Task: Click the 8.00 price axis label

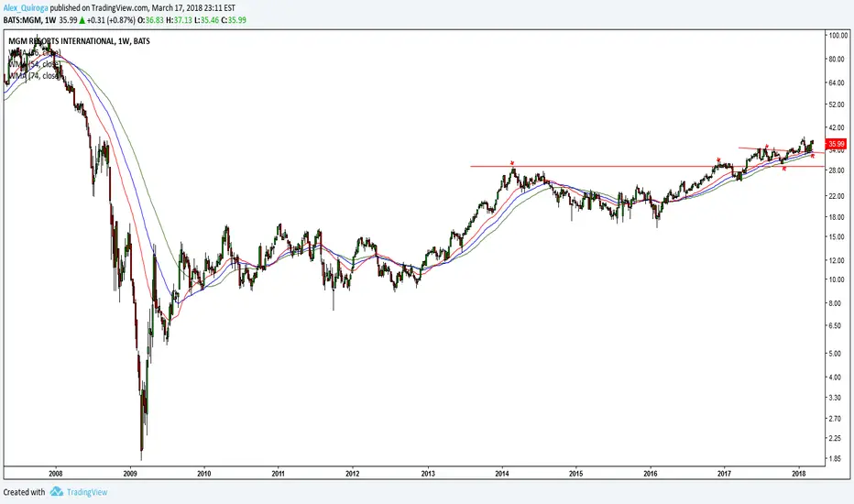Action: coord(835,303)
